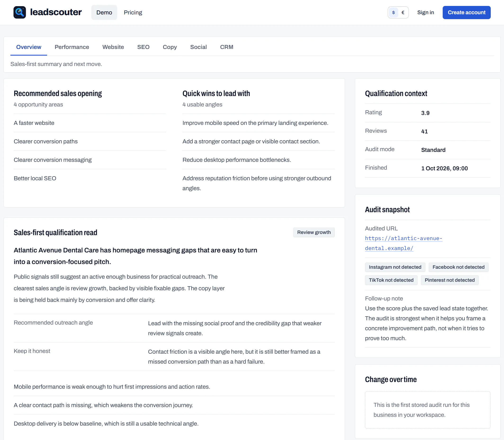Image resolution: width=504 pixels, height=440 pixels.
Task: Click 'Desktop delivery is below baseline' row
Action: (174, 423)
